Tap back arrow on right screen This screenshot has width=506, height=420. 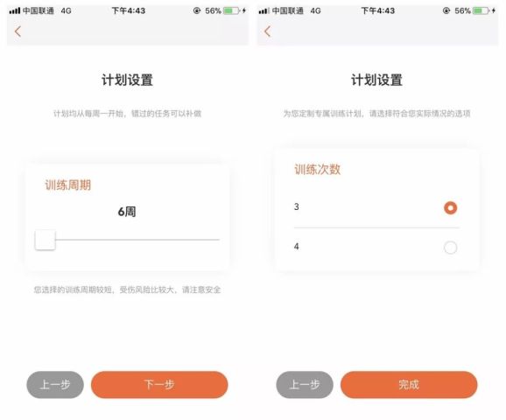[x=267, y=31]
